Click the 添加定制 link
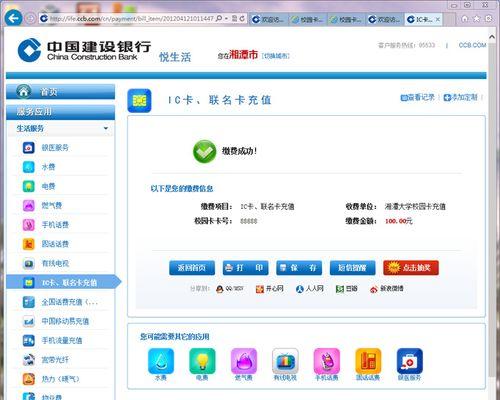Screen dimensions: 500x400 click(461, 97)
